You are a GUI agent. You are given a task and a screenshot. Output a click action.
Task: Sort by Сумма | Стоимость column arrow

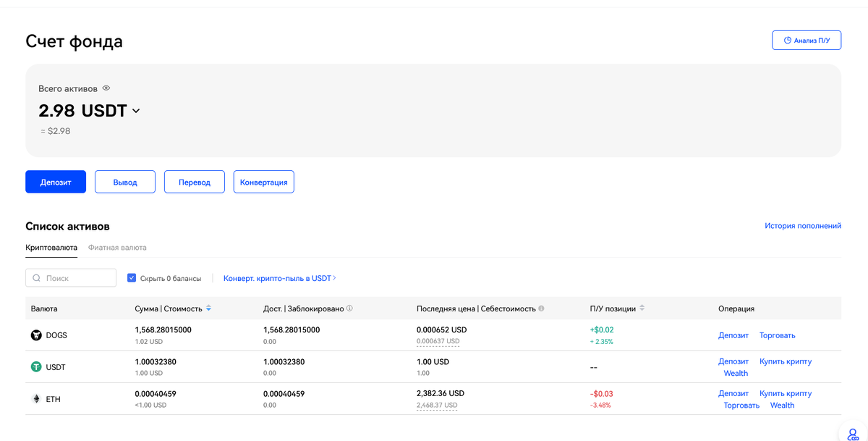[208, 308]
